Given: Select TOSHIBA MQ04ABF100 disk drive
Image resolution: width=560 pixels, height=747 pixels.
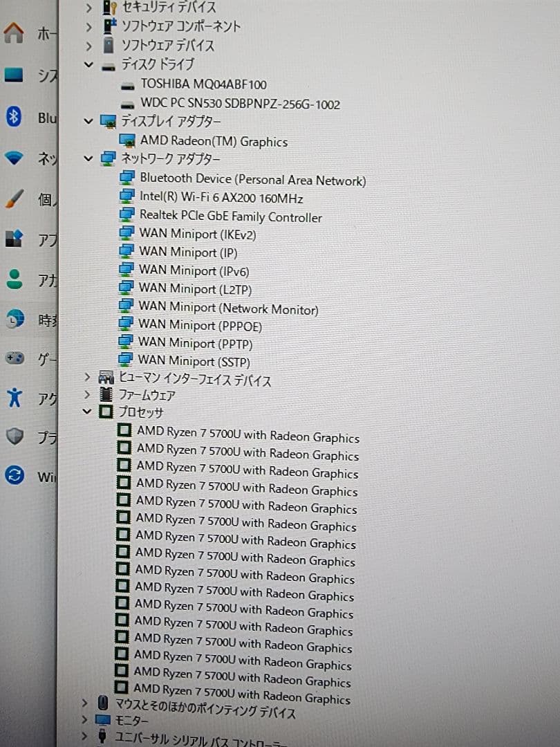Looking at the screenshot, I should (204, 84).
